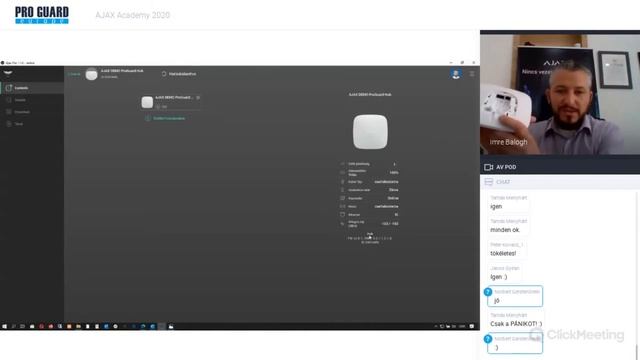Image resolution: width=640 pixels, height=360 pixels.
Task: Click the chat message 'minden ok.'
Action: click(x=505, y=230)
